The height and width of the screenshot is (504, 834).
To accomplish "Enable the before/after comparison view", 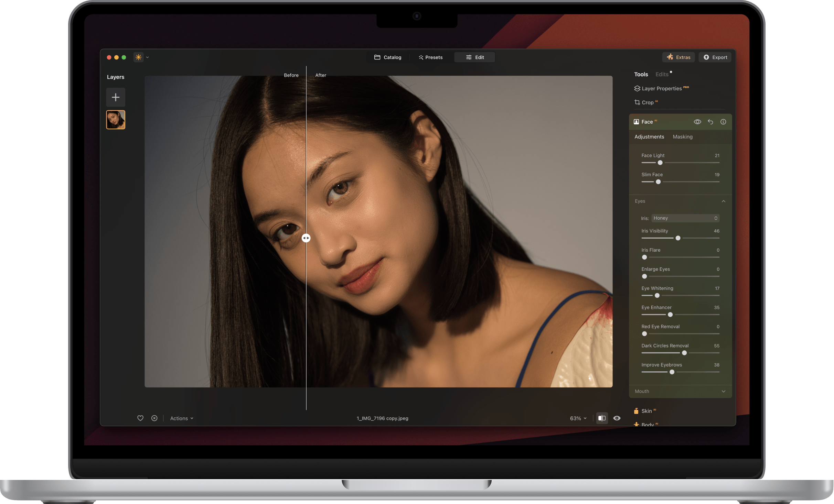I will click(x=602, y=418).
